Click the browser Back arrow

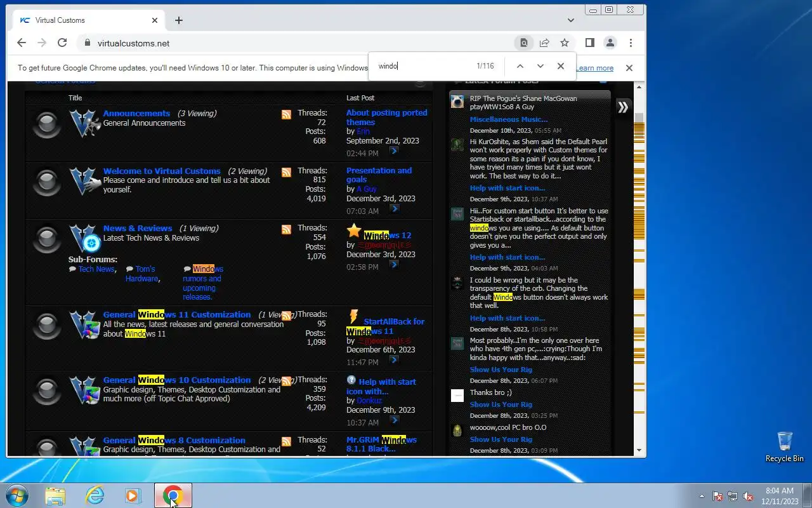coord(22,43)
